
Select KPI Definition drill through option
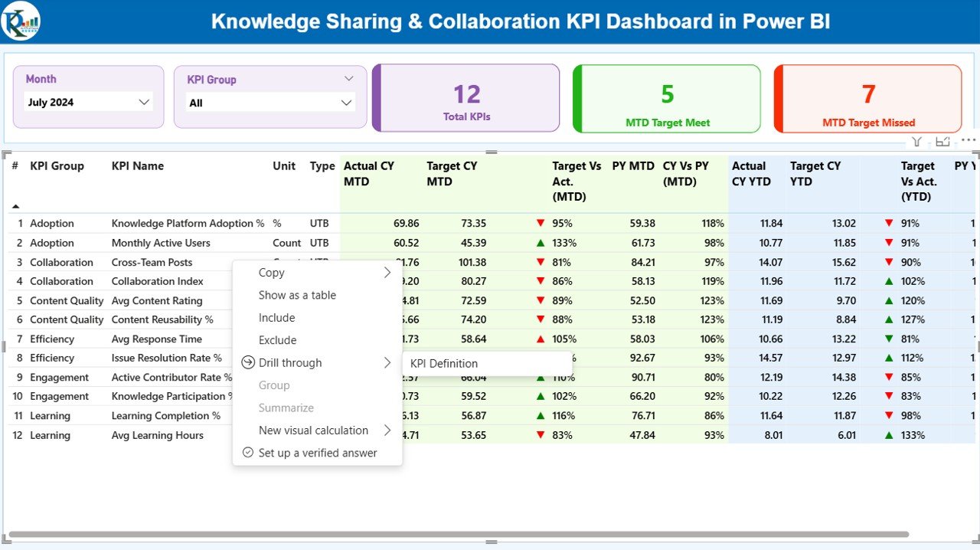(x=444, y=364)
